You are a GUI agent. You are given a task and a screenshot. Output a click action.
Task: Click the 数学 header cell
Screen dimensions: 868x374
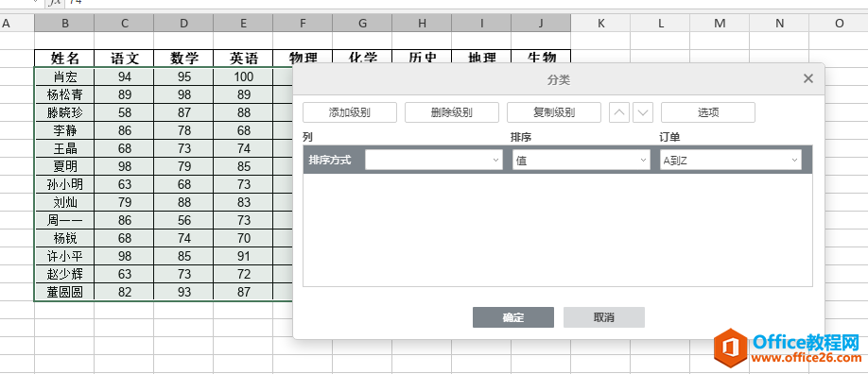[x=184, y=59]
